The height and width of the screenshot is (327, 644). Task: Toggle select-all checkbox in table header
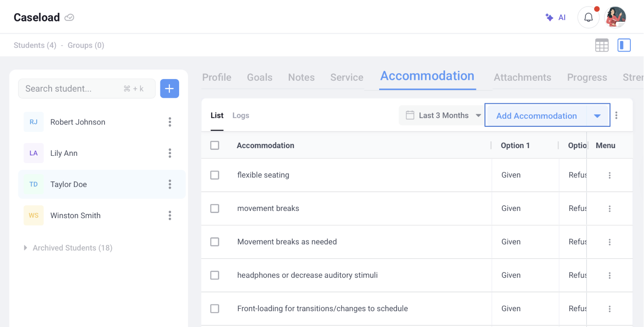coord(215,146)
